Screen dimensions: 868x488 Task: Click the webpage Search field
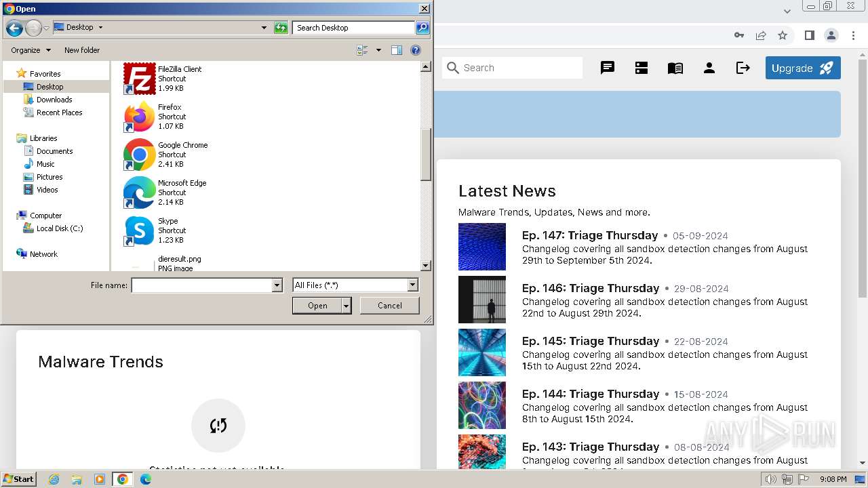pos(513,68)
